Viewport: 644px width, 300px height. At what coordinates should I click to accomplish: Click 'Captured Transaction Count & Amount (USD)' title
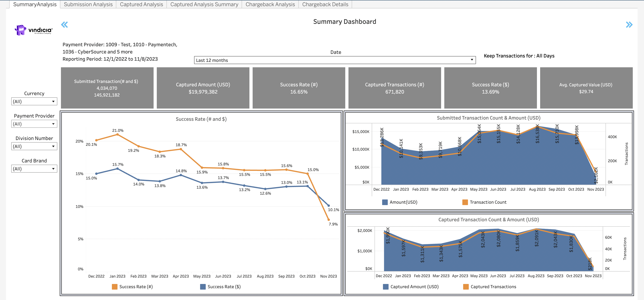click(488, 219)
